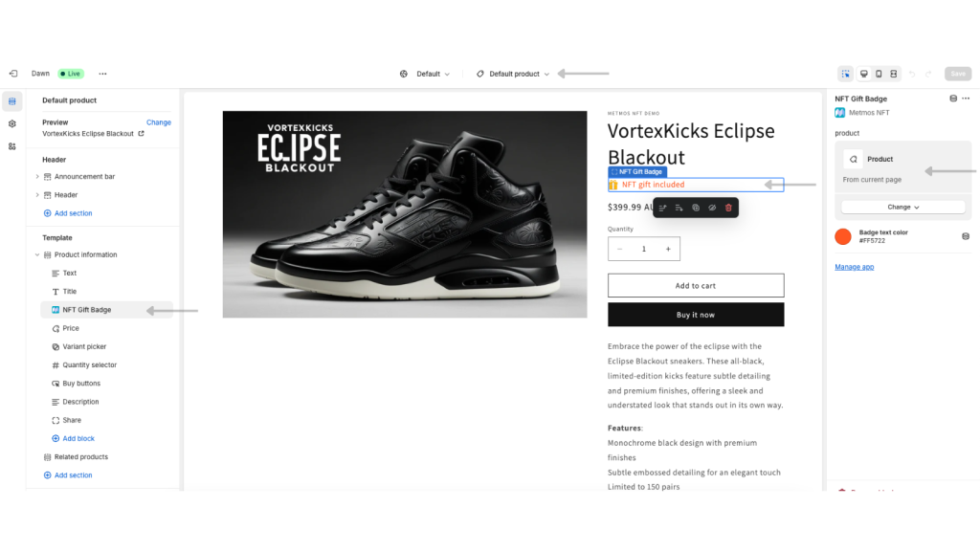This screenshot has width=980, height=551.
Task: Click the Manage app link
Action: coord(855,267)
